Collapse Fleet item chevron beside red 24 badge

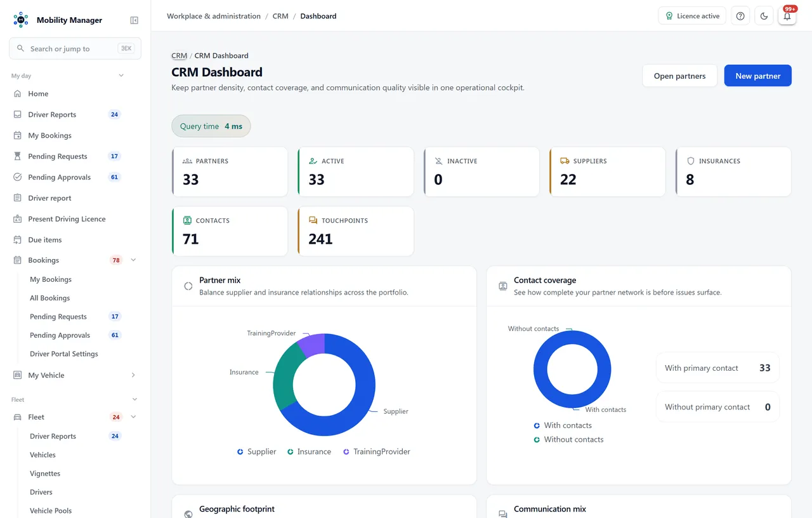click(x=133, y=417)
